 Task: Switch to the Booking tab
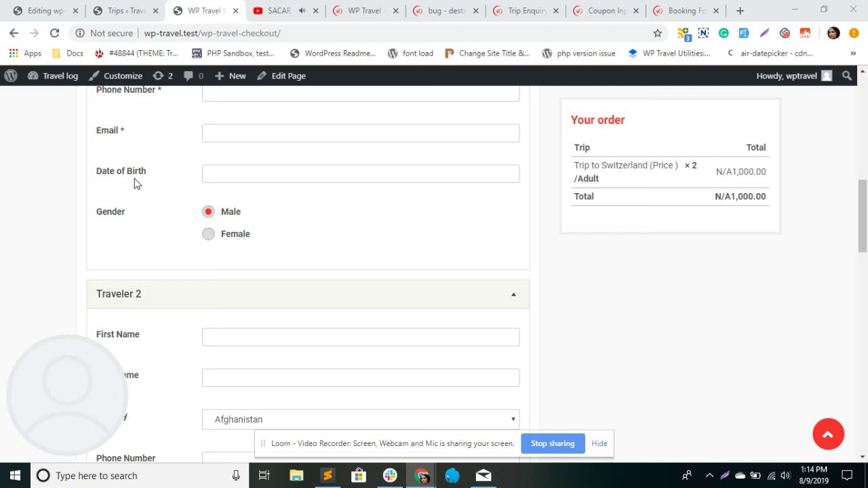pos(686,11)
